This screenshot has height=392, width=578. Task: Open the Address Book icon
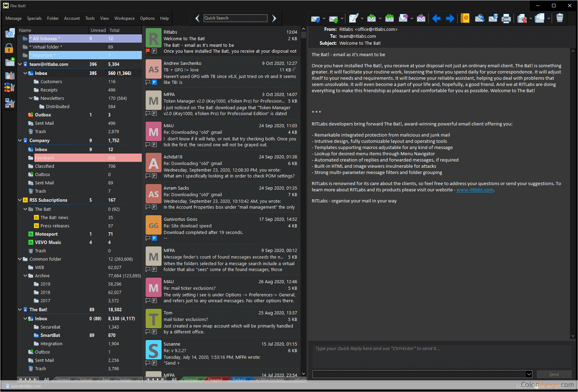pyautogui.click(x=465, y=18)
